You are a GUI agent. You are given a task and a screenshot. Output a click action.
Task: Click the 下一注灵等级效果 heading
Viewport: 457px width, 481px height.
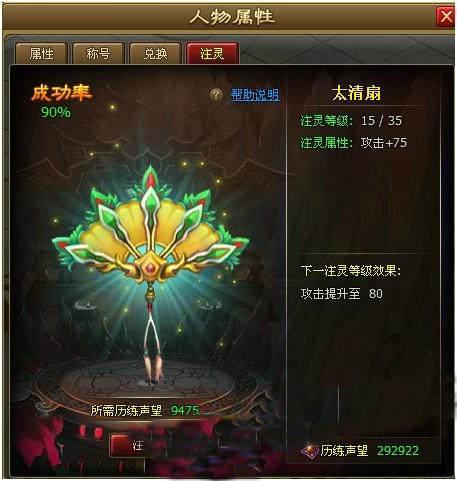(351, 271)
